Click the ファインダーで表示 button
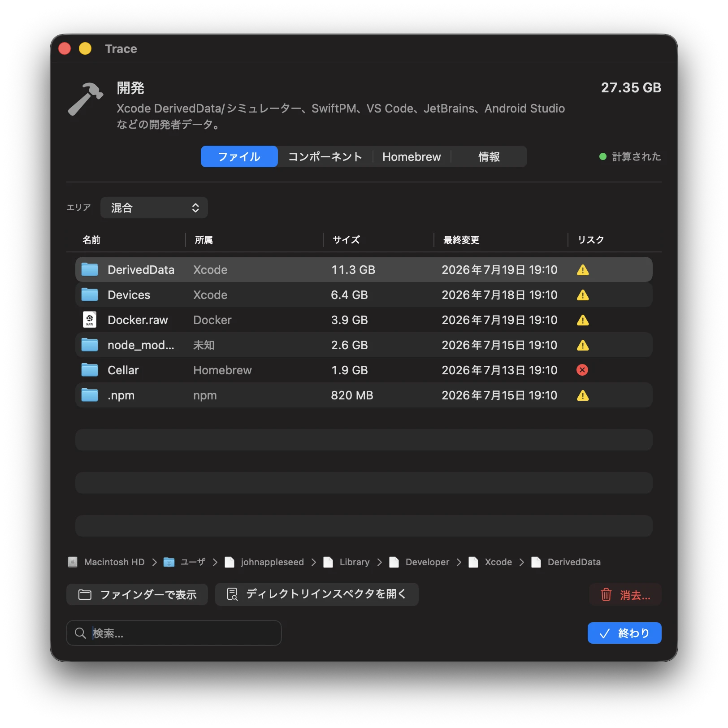The height and width of the screenshot is (728, 728). click(x=137, y=594)
